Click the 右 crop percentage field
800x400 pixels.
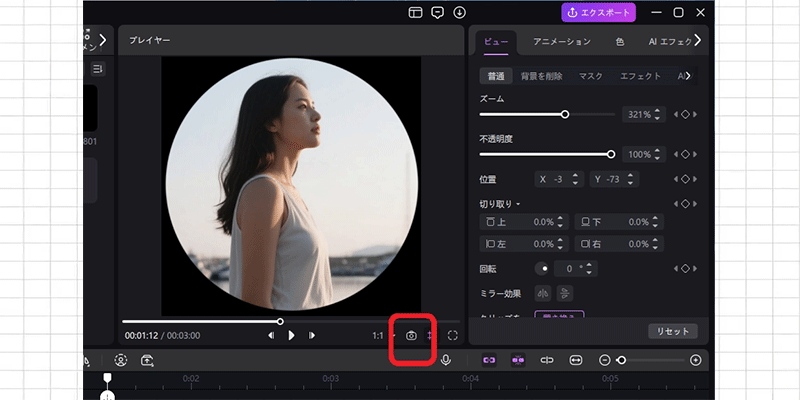point(619,244)
